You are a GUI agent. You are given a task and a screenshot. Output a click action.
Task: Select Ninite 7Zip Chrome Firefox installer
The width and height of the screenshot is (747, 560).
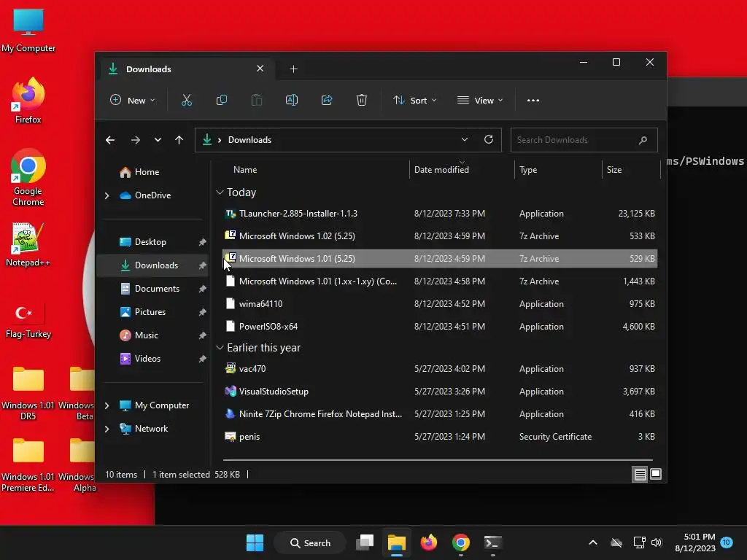(440, 414)
